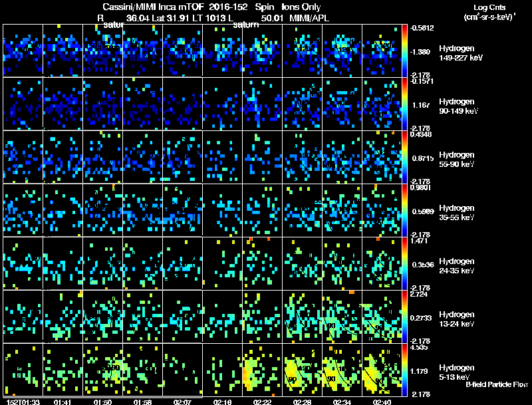Open the 13-24 keV panel above 02:34
This screenshot has height=405, width=532.
coord(342,317)
